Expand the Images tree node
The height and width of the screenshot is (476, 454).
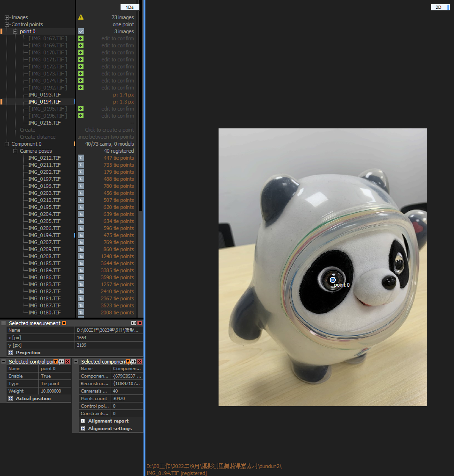click(x=7, y=17)
